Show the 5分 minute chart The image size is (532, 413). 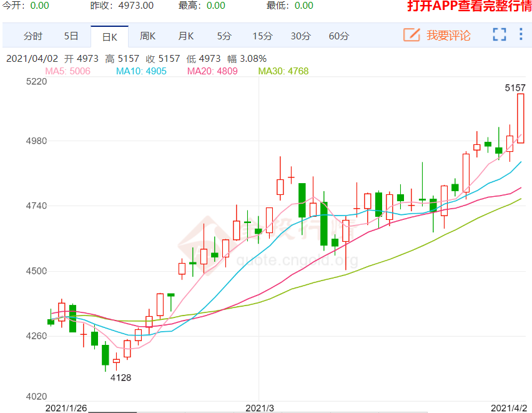(224, 36)
